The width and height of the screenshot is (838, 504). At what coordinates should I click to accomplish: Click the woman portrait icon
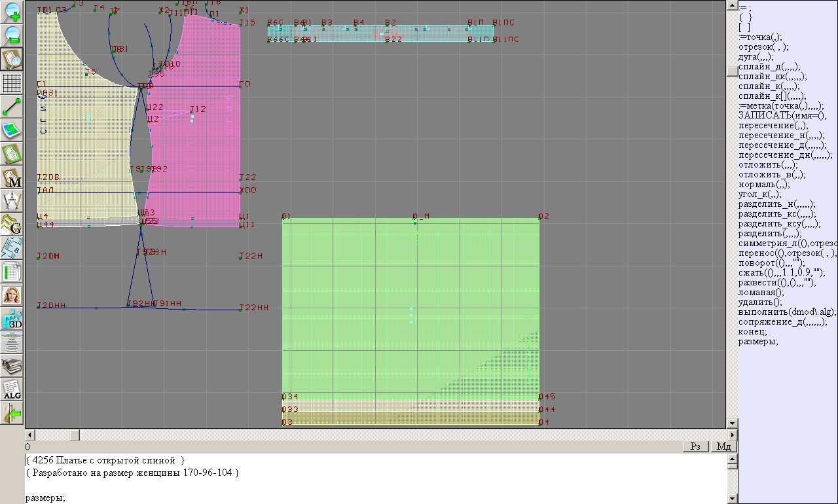12,295
